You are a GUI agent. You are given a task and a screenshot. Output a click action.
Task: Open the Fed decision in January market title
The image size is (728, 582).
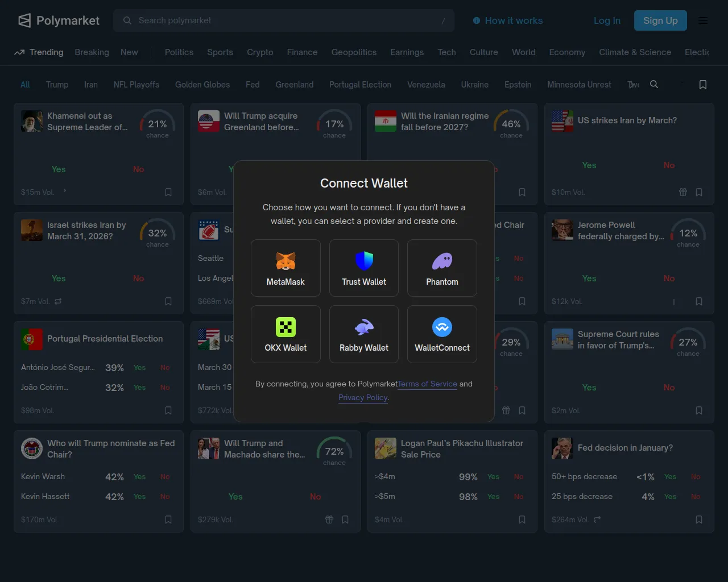625,448
